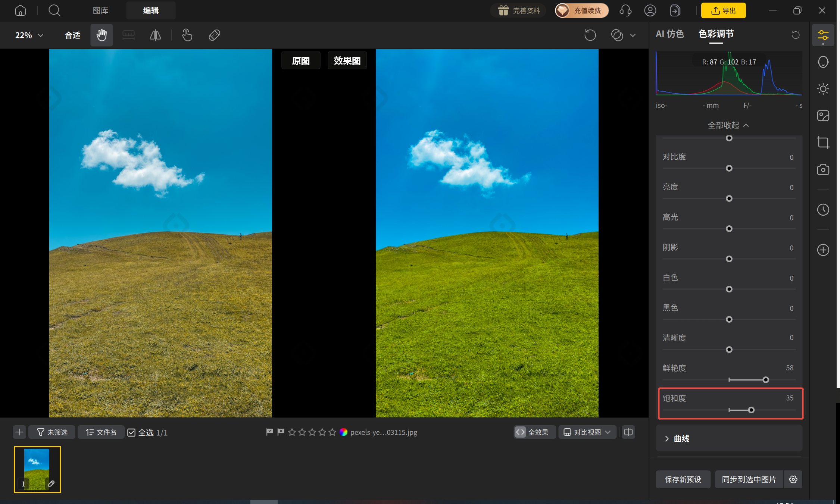Viewport: 840px width, 504px height.
Task: Toggle the 全效果 full effect button
Action: (534, 432)
